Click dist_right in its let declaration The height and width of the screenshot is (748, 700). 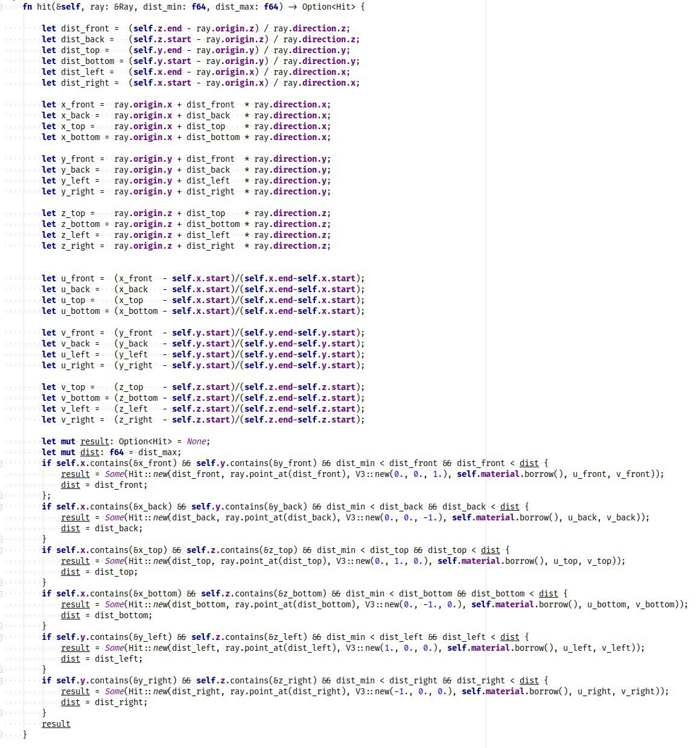tap(85, 83)
